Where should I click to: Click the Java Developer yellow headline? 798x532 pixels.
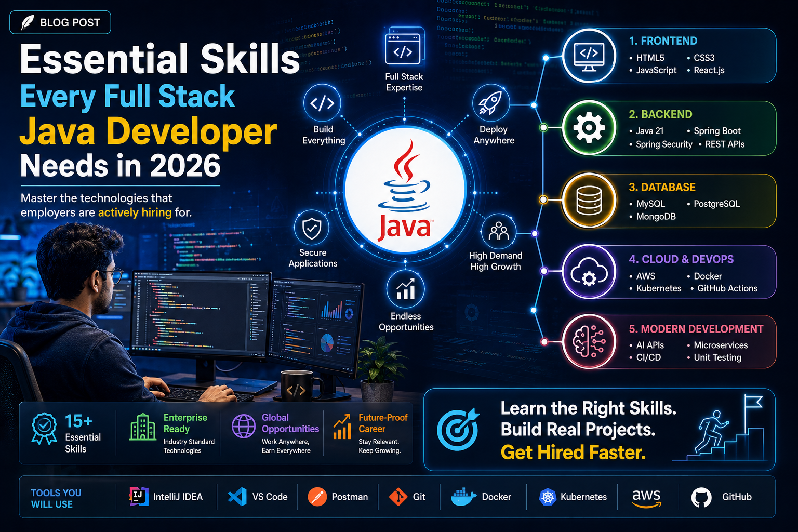pos(148,131)
